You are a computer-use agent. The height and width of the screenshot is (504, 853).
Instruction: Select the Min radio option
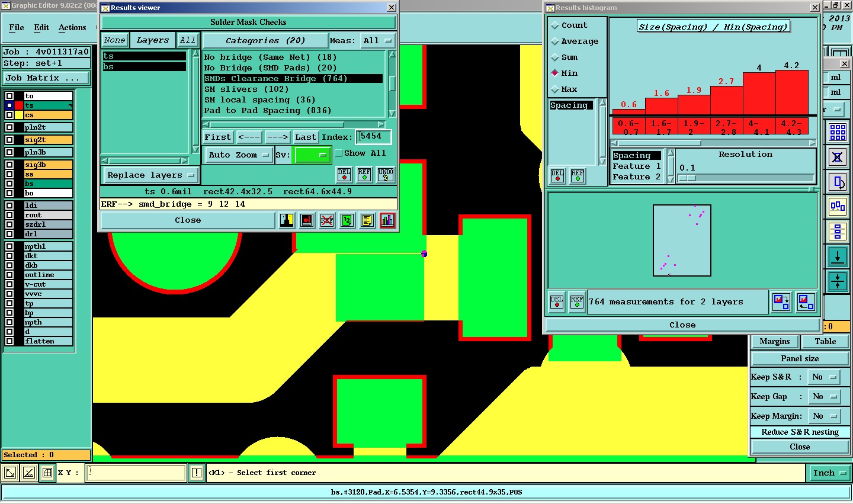(x=555, y=73)
